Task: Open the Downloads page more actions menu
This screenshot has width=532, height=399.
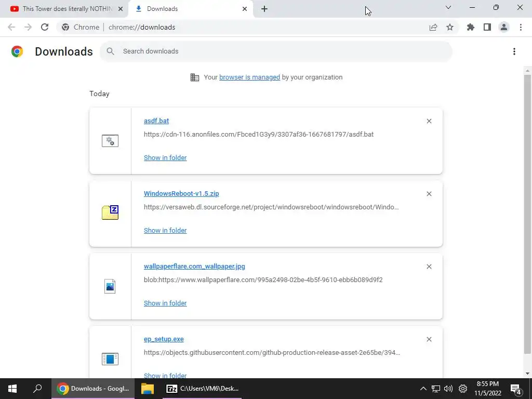Action: [514, 51]
